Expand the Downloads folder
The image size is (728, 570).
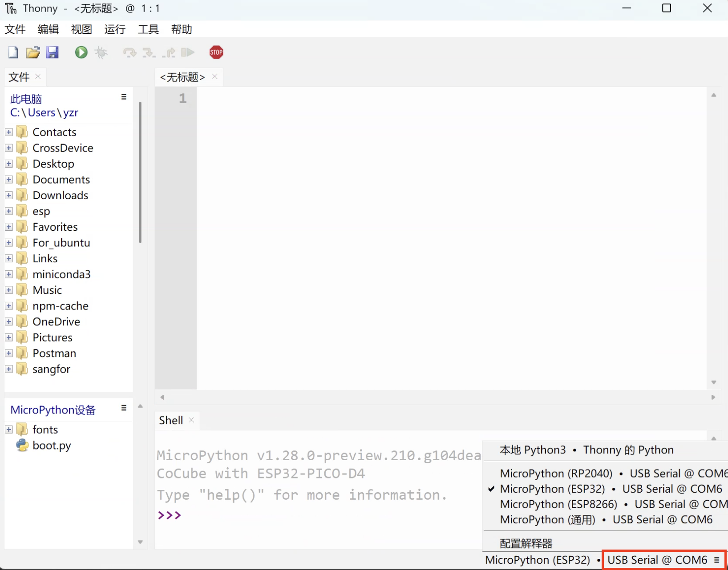click(9, 195)
